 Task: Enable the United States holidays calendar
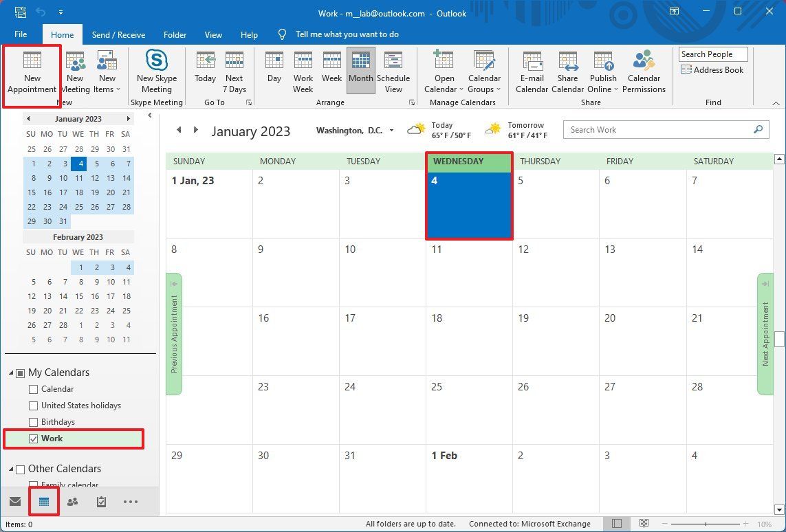pos(33,406)
